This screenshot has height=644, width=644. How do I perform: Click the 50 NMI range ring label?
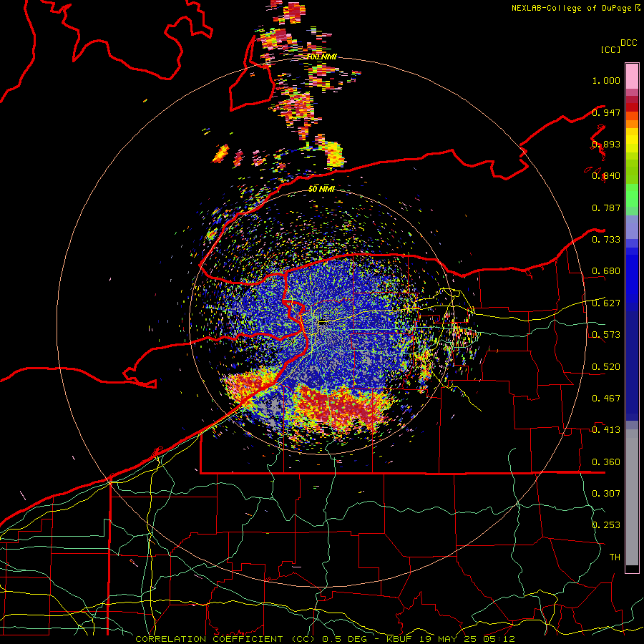[x=321, y=189]
